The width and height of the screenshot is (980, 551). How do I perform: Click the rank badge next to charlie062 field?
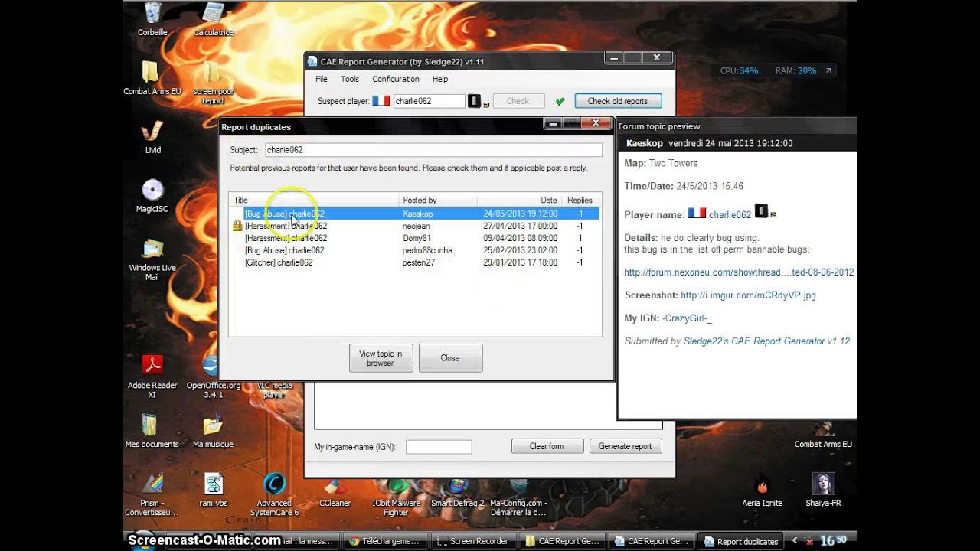pos(475,101)
